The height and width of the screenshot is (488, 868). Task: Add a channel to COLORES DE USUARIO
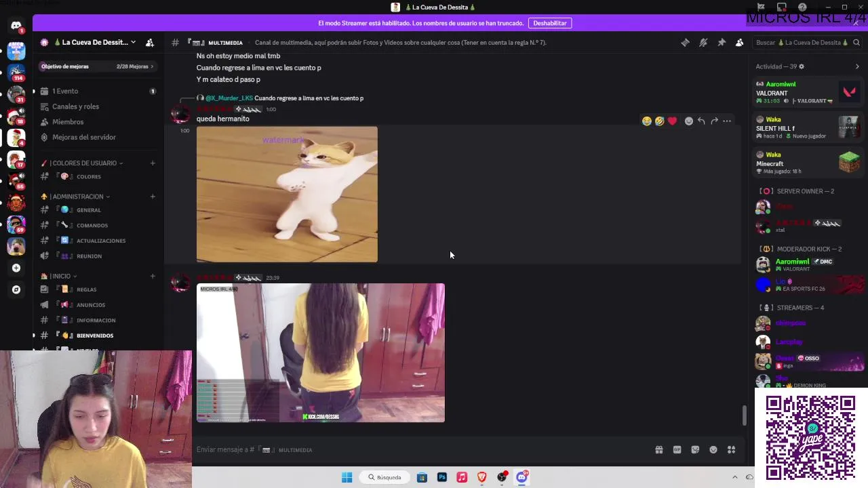(153, 163)
